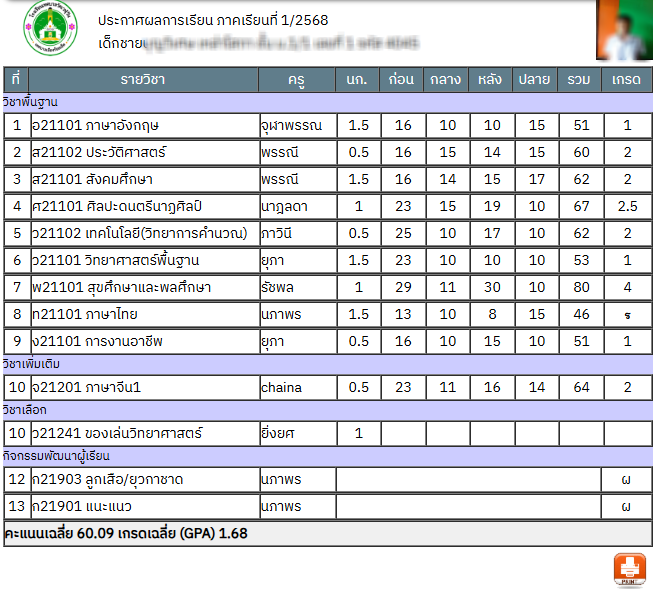This screenshot has height=589, width=656.
Task: Click teacher name chaina in Chinese row
Action: (281, 387)
